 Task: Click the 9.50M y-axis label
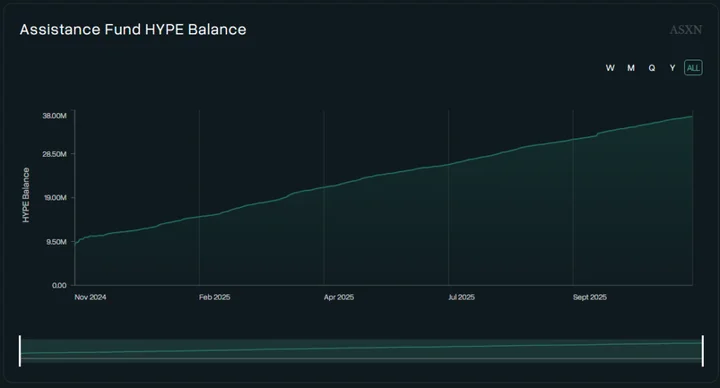[x=56, y=242]
